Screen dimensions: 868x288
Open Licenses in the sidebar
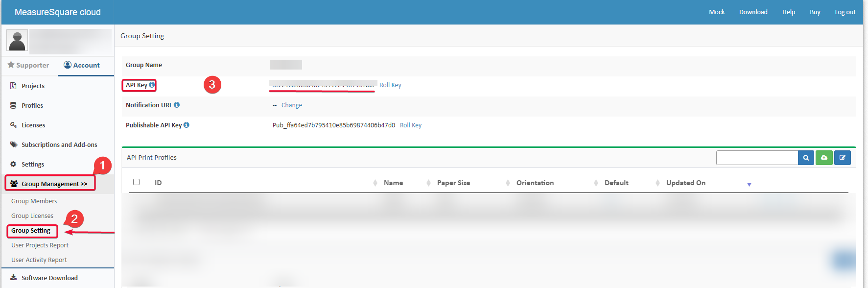pyautogui.click(x=33, y=125)
